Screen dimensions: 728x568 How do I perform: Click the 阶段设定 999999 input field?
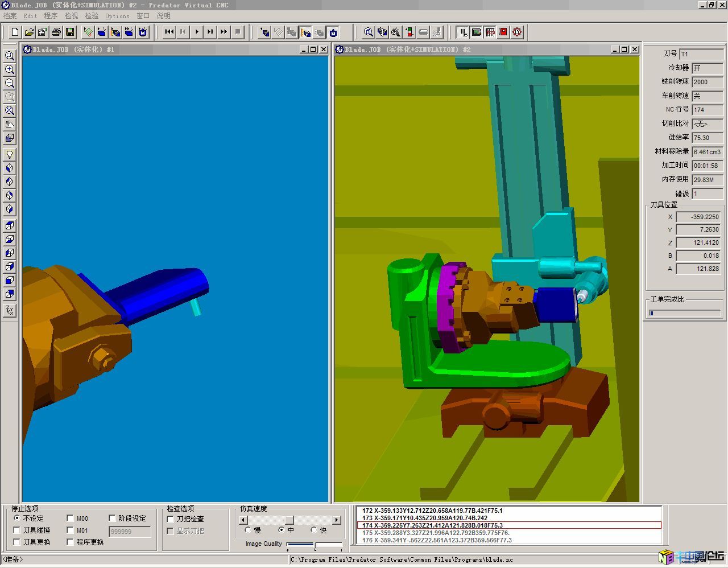tap(130, 532)
